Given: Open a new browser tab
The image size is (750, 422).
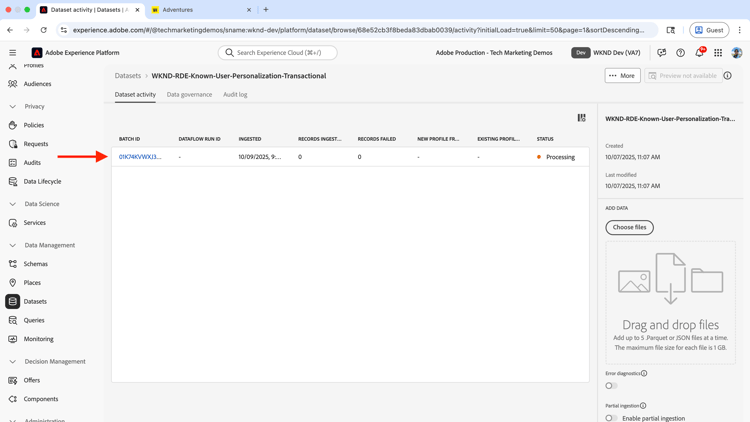Looking at the screenshot, I should 266,10.
